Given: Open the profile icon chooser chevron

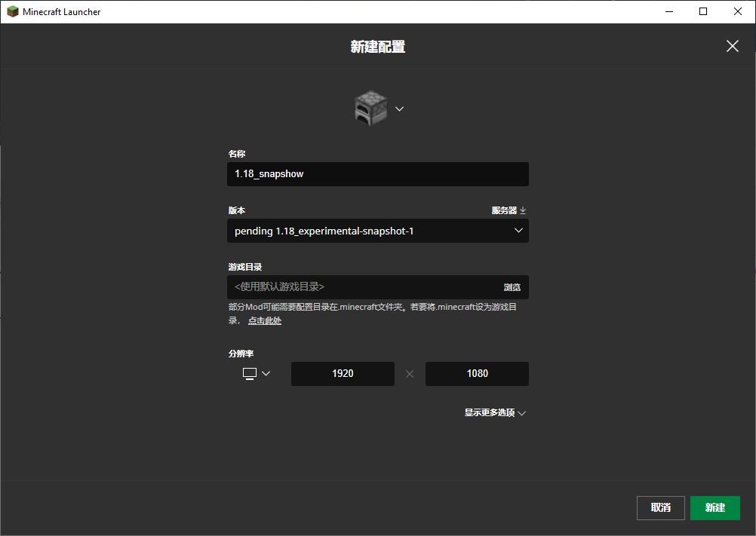Looking at the screenshot, I should point(399,109).
